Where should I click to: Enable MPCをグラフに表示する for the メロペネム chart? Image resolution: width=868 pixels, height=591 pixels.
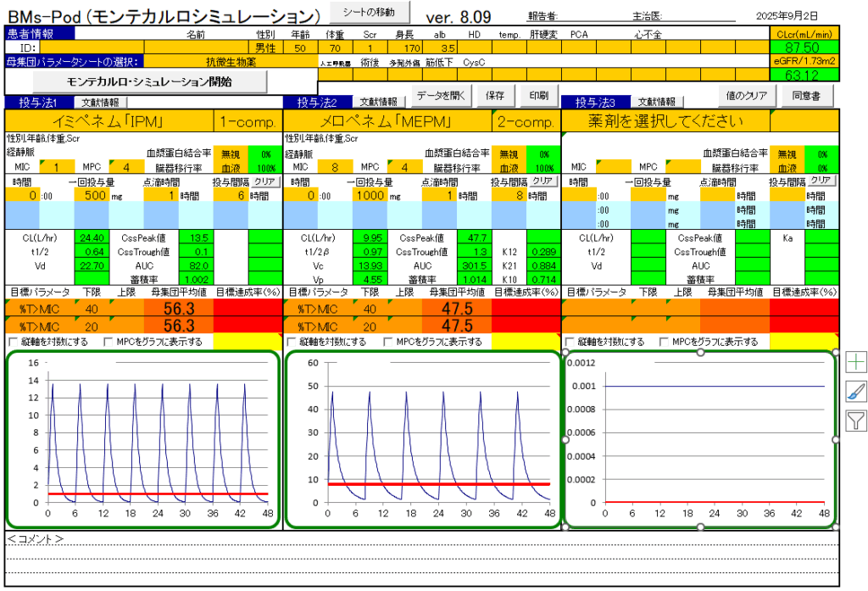pyautogui.click(x=388, y=342)
